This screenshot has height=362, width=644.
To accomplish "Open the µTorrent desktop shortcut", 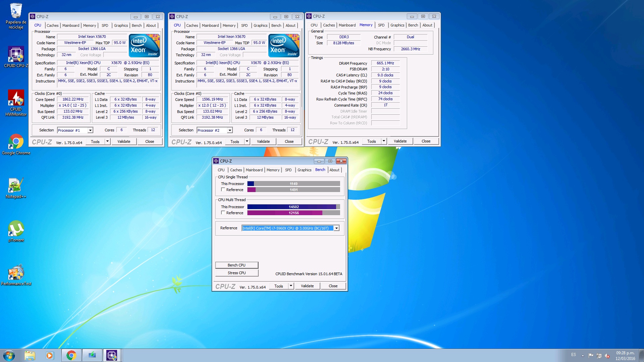I will [16, 231].
